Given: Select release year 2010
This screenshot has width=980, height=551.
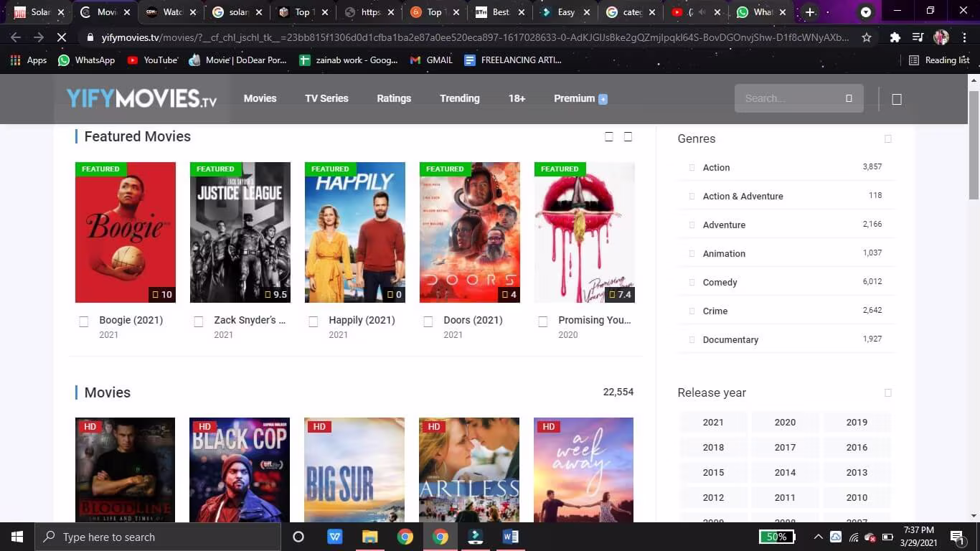Looking at the screenshot, I should pos(857,497).
